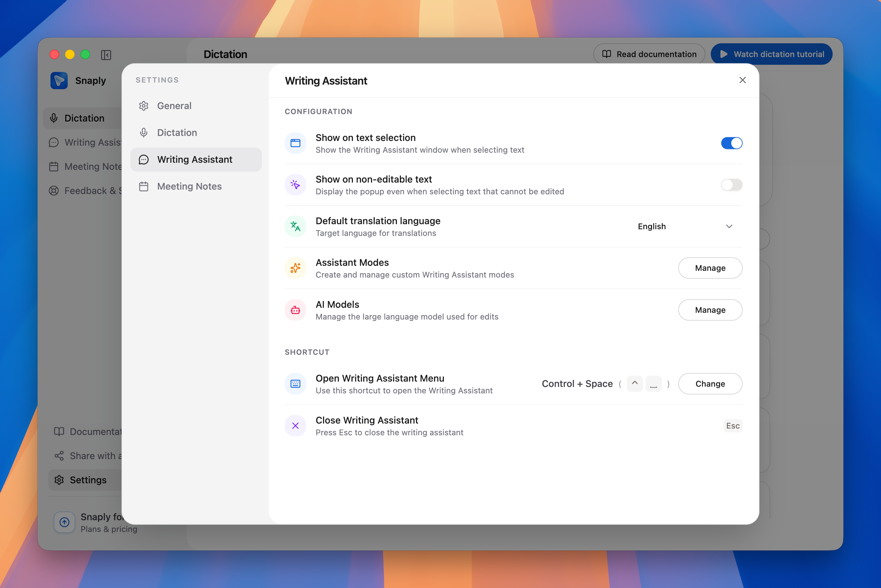Click the Show on text selection window icon

pyautogui.click(x=295, y=143)
